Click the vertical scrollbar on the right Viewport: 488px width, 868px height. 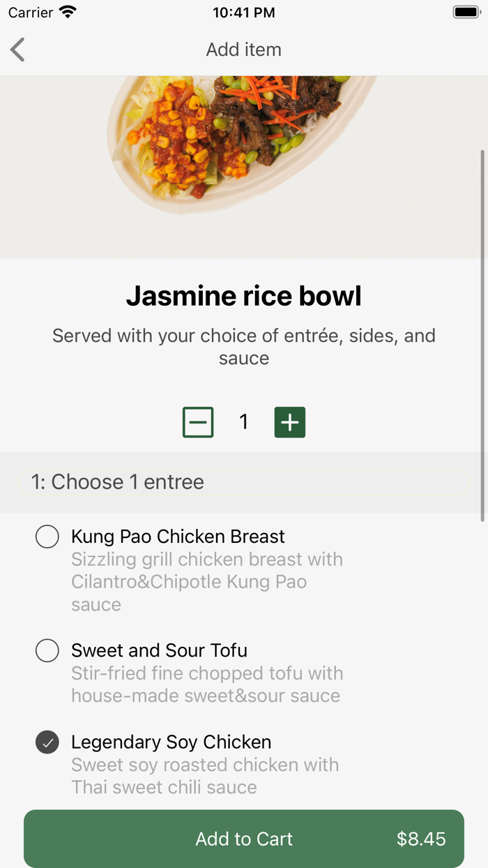[482, 335]
